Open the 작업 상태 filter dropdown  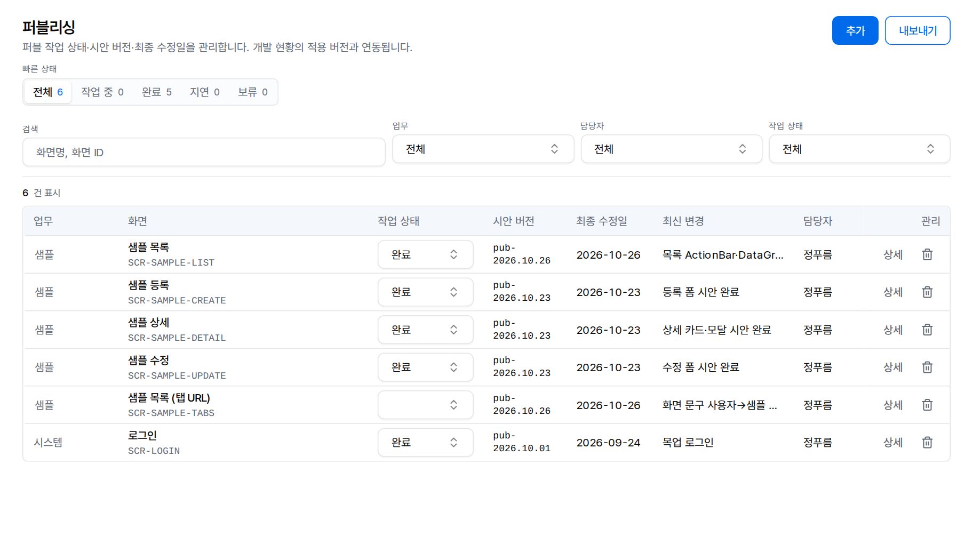(x=859, y=149)
